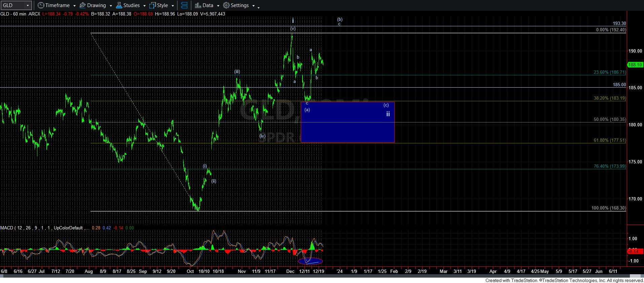Click the "'24" date axis label
The width and height of the screenshot is (644, 283).
tap(339, 271)
